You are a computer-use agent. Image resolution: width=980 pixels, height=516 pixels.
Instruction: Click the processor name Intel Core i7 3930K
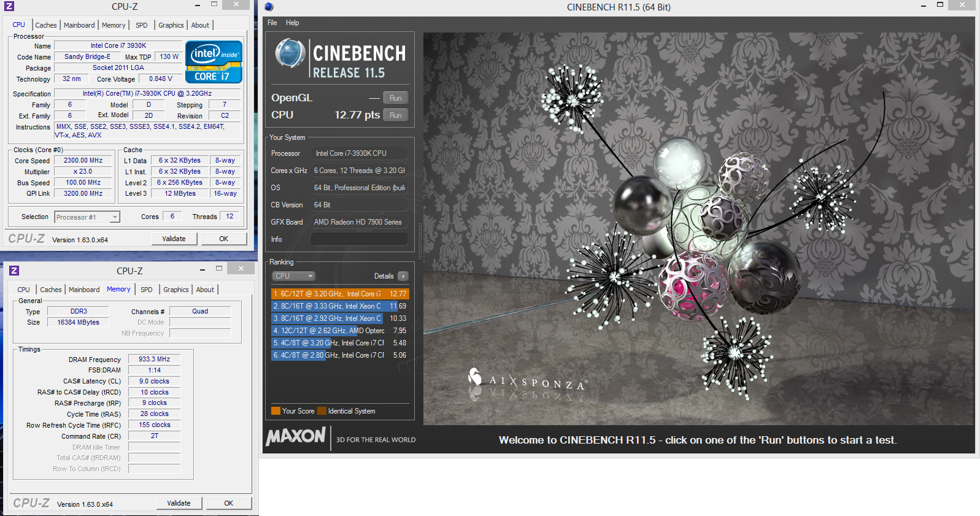(x=118, y=46)
